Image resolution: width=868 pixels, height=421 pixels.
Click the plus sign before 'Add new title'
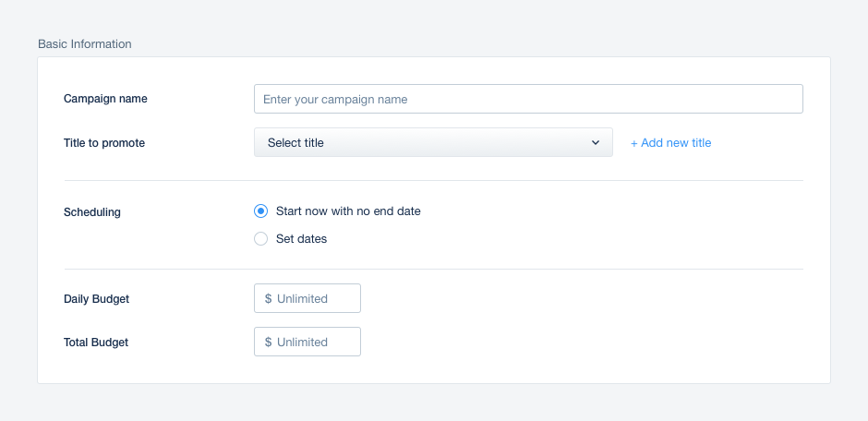point(633,143)
